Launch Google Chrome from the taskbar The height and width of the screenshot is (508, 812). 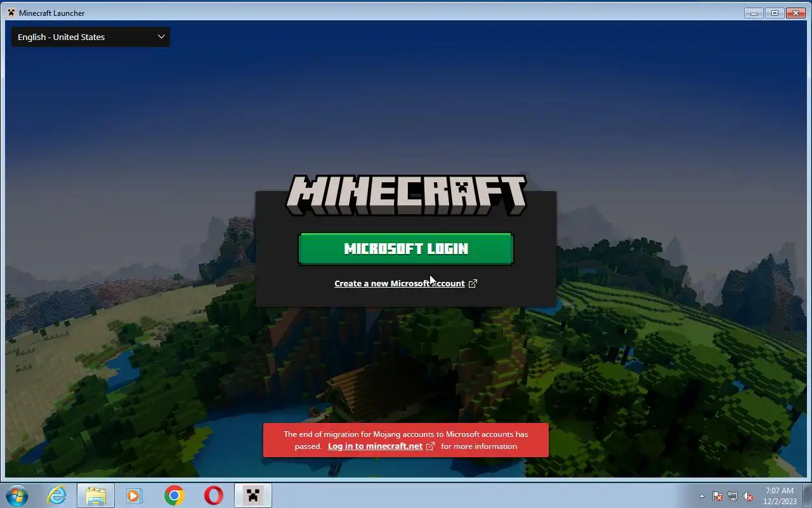click(x=174, y=495)
